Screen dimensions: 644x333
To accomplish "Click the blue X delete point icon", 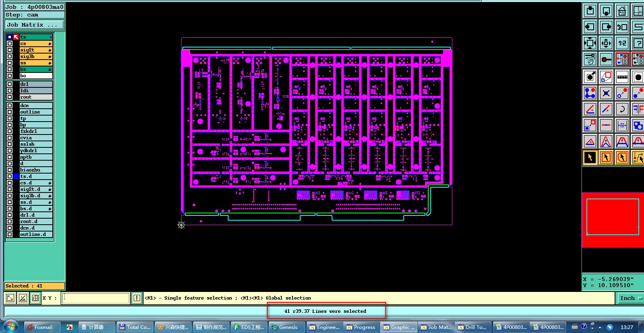I will tap(606, 93).
